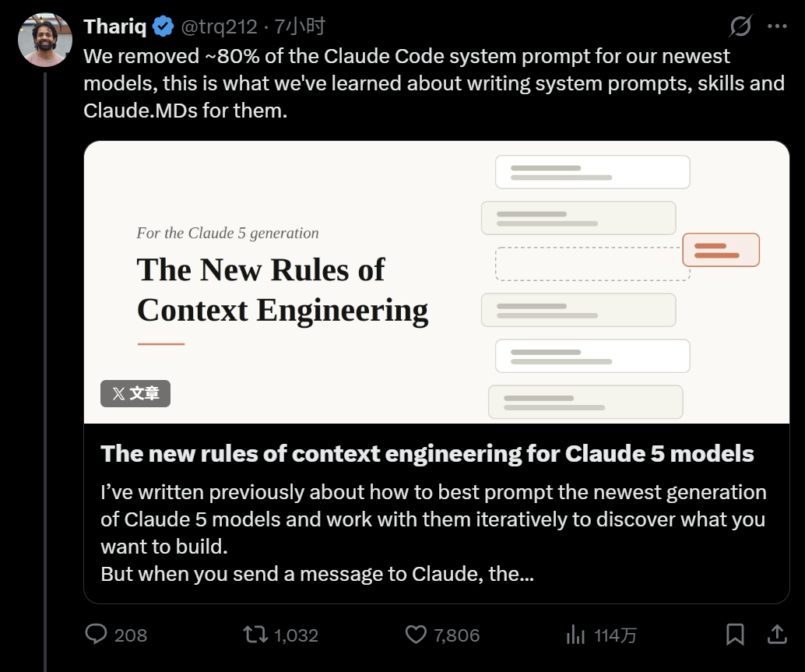Click the X article badge
The width and height of the screenshot is (805, 672).
[135, 394]
